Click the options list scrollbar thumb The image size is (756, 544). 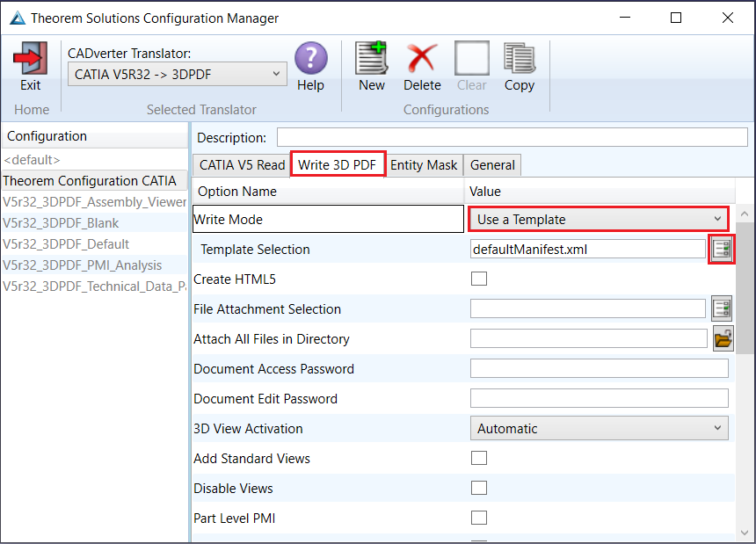coord(745,287)
